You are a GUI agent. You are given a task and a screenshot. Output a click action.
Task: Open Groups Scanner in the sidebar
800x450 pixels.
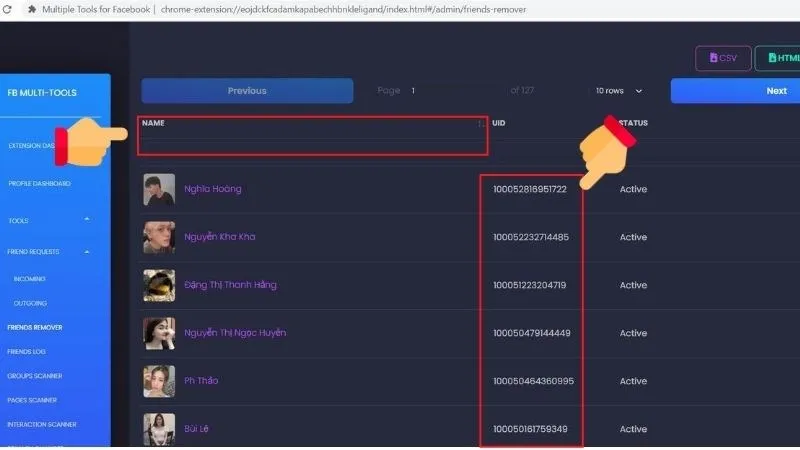(x=35, y=376)
